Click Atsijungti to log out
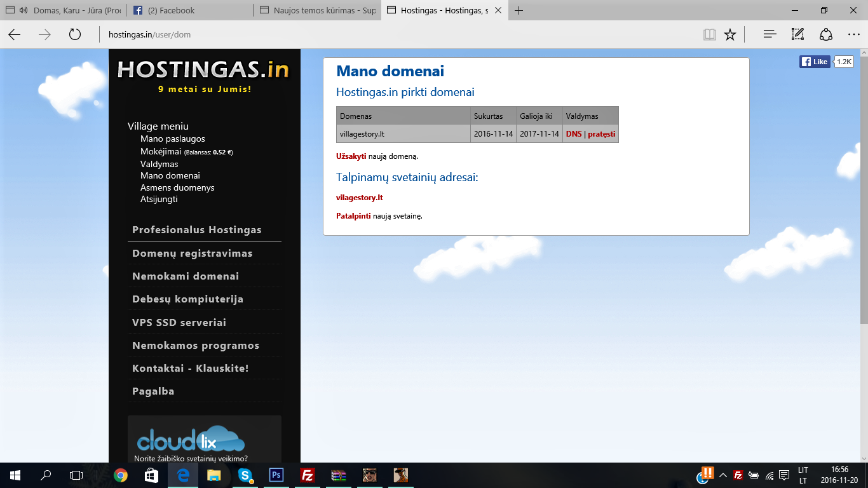 coord(159,199)
